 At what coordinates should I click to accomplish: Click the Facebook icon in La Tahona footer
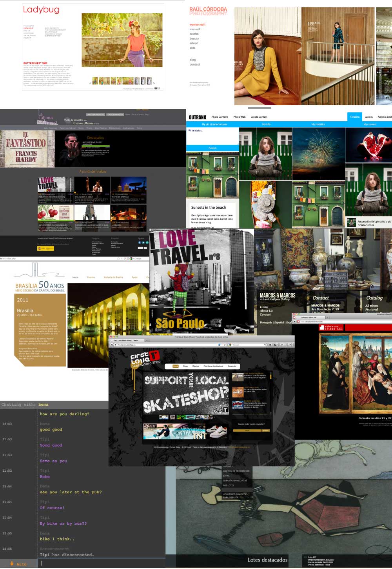[x=140, y=243]
